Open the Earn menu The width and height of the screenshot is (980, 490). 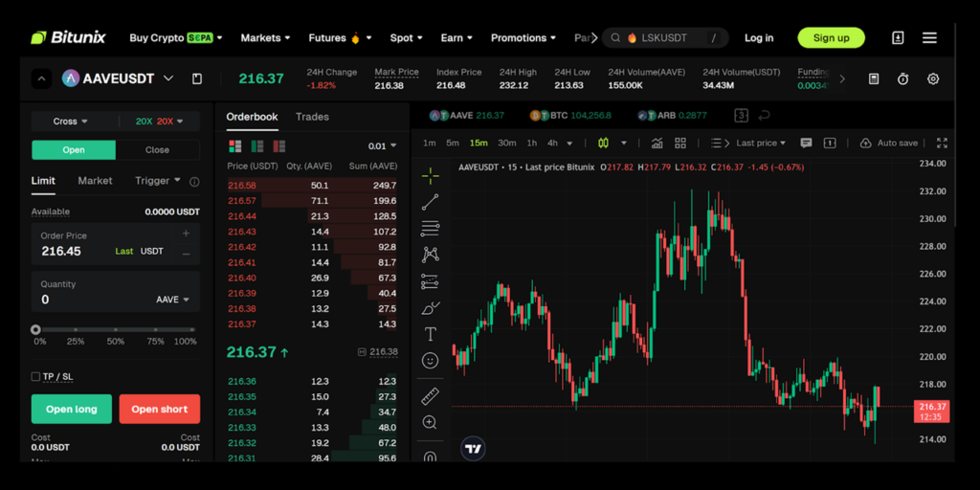(x=457, y=38)
